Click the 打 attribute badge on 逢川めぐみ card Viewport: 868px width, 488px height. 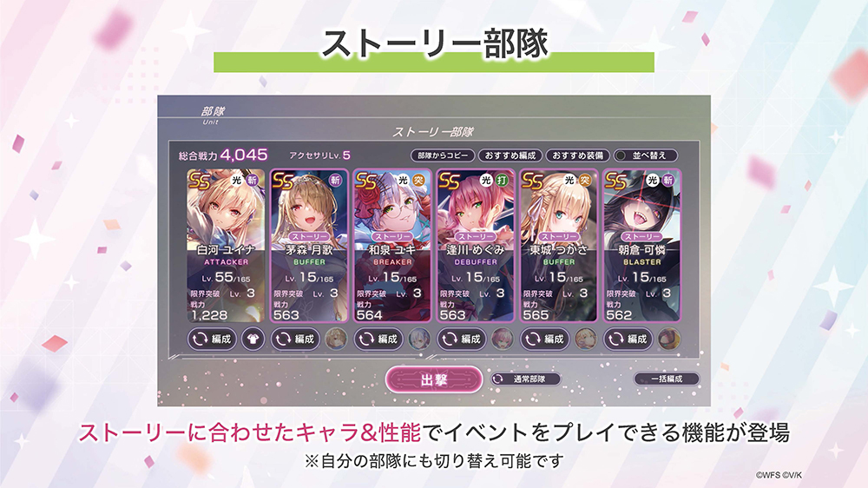coord(502,180)
